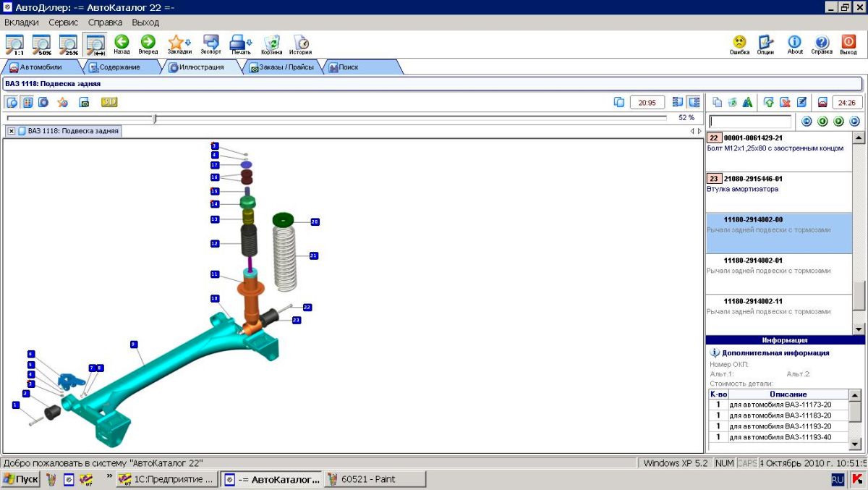Go back with the Назад button
The height and width of the screenshot is (490, 868).
click(122, 44)
